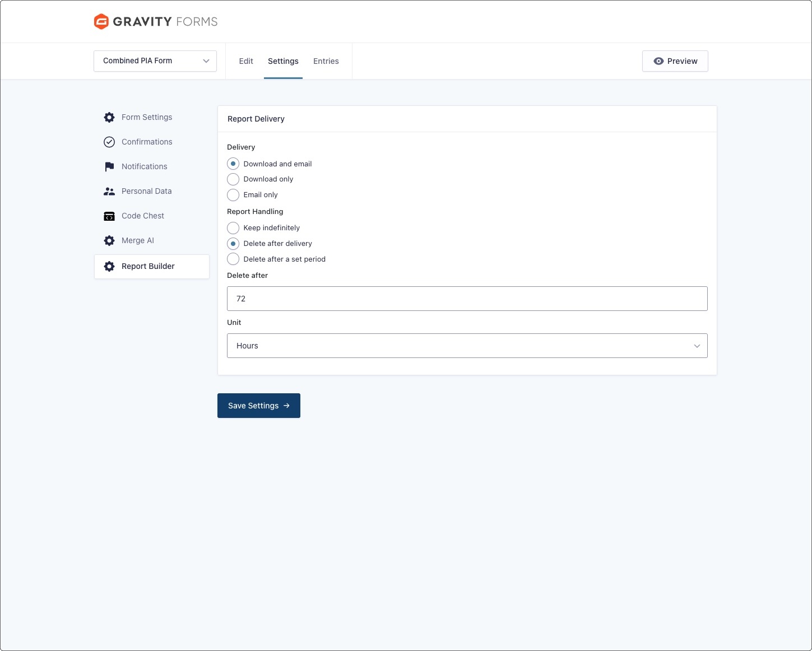This screenshot has height=651, width=812.
Task: Switch to the Entries tab
Action: coord(326,62)
